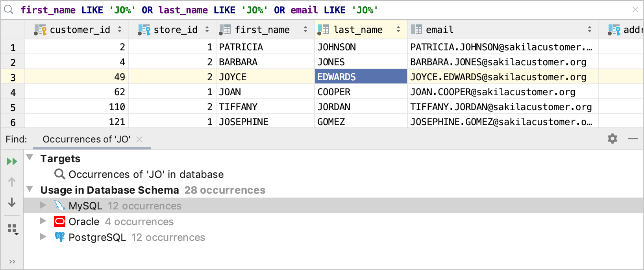644x270 pixels.
Task: Select the EDWARDS last_name cell
Action: point(361,77)
